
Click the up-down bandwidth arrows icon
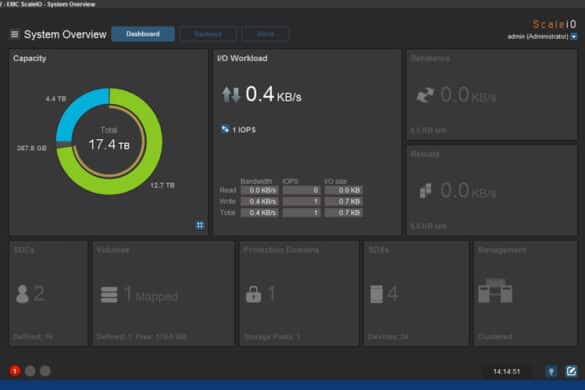click(231, 94)
